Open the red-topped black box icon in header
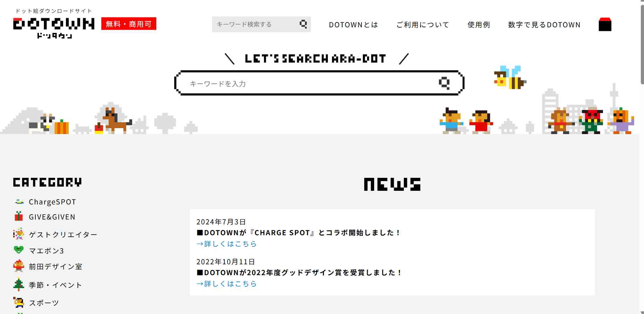Screen dimensions: 644x314 point(605,25)
